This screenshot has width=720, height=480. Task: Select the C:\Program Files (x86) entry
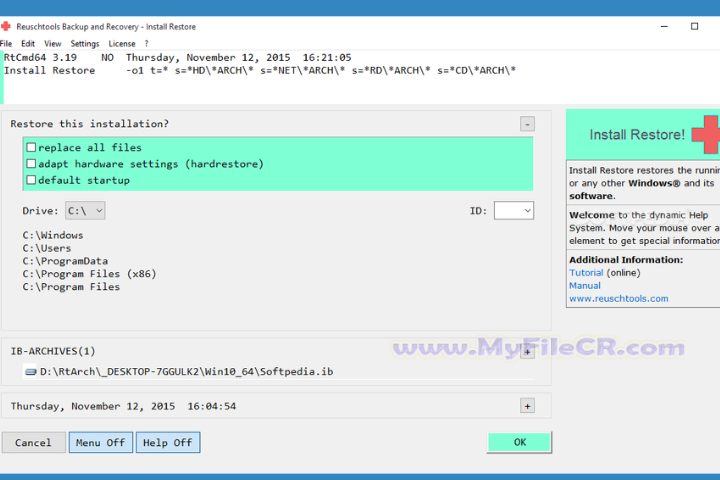[90, 274]
